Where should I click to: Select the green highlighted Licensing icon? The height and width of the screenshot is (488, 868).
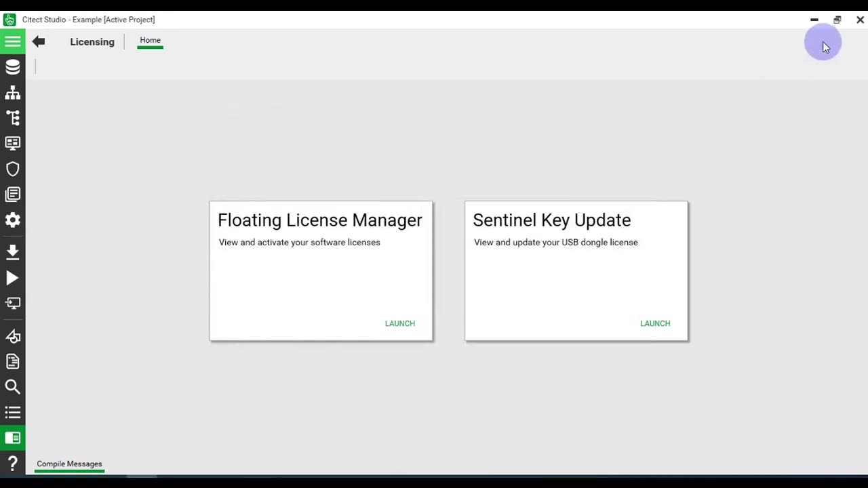click(12, 438)
